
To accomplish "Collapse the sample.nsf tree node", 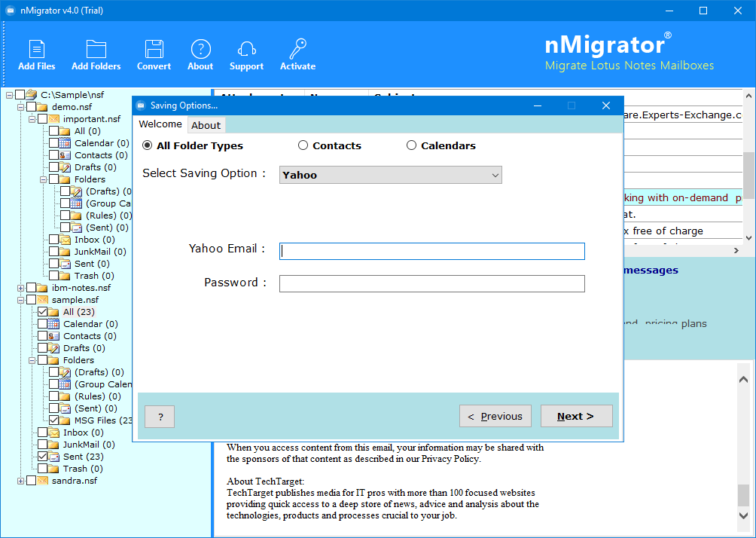I will tap(21, 300).
